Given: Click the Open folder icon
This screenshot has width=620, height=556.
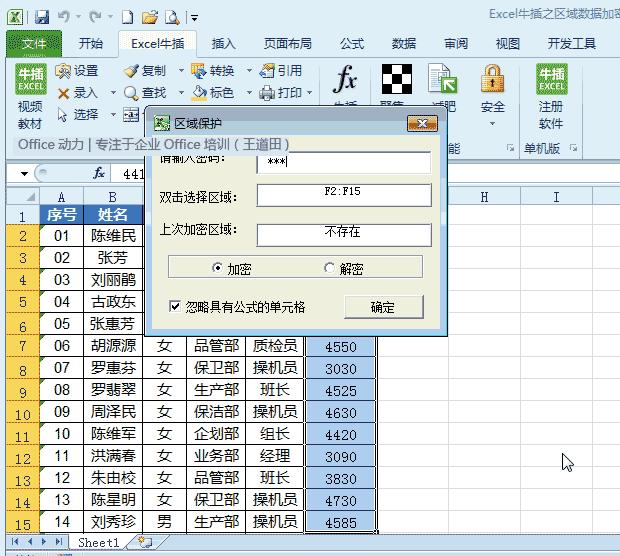Looking at the screenshot, I should tap(150, 17).
